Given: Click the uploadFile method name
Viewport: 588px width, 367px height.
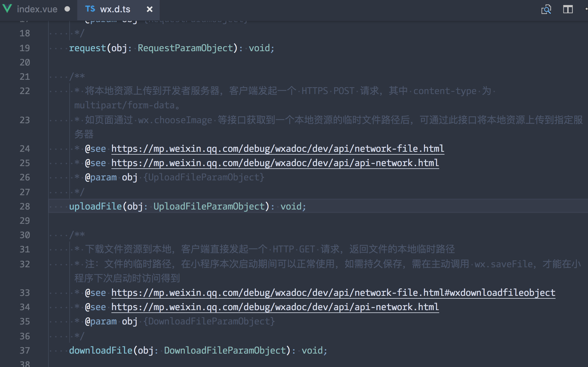Looking at the screenshot, I should (x=95, y=206).
